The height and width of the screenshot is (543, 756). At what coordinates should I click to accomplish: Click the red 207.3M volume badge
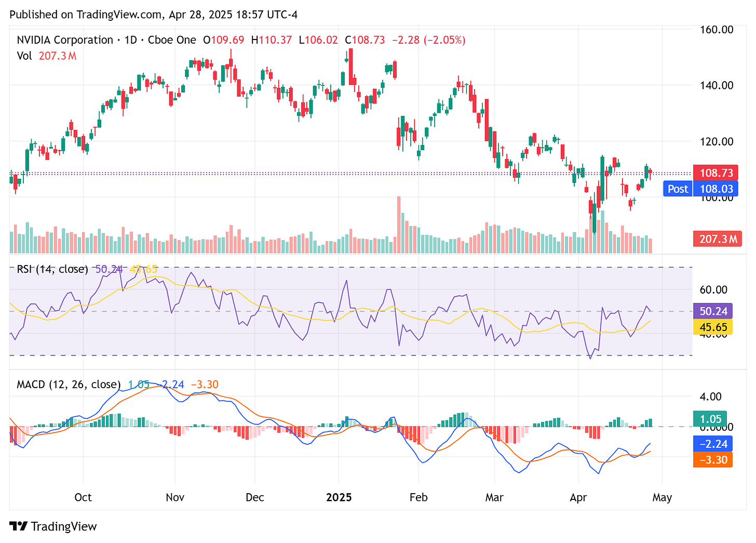(x=717, y=239)
